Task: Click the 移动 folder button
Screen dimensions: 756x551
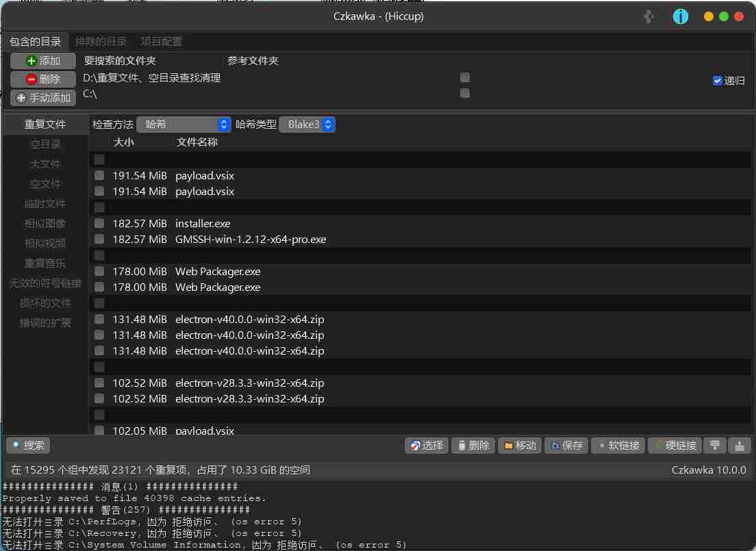Action: (519, 446)
